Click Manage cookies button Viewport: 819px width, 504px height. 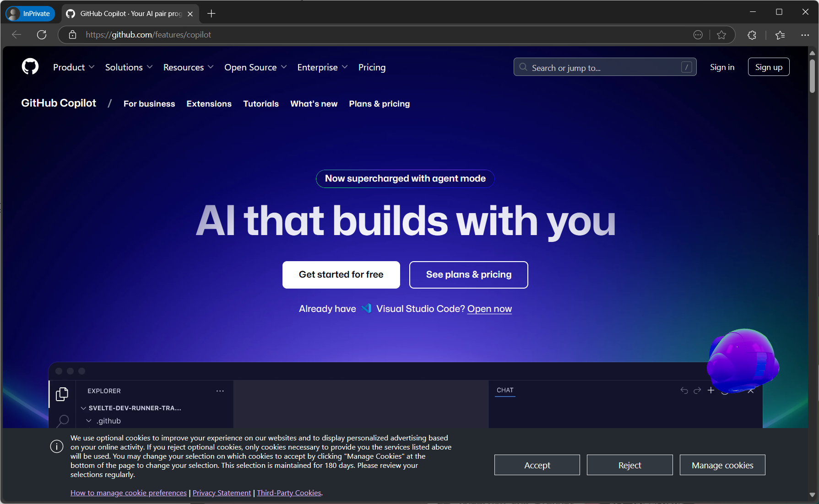tap(722, 465)
